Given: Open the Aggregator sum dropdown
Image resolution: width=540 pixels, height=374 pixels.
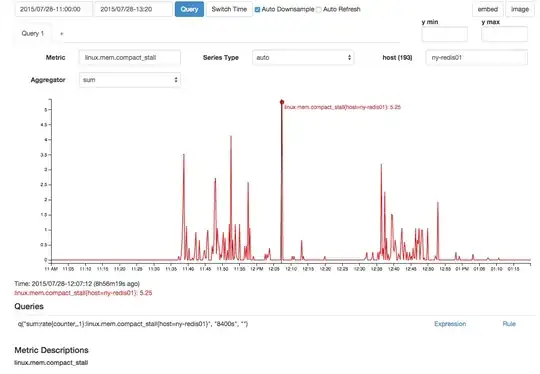Looking at the screenshot, I should (x=130, y=80).
